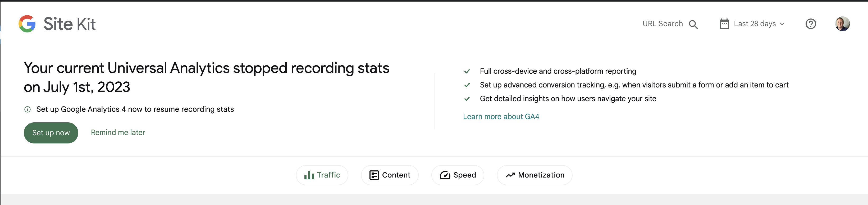Select the Speed gauge icon
Viewport: 868px width, 205px height.
click(445, 175)
